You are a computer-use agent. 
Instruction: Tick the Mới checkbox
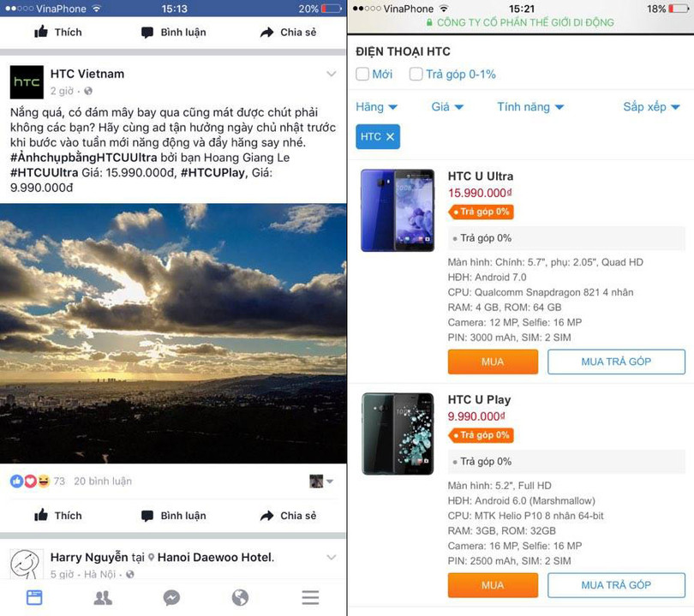[362, 74]
